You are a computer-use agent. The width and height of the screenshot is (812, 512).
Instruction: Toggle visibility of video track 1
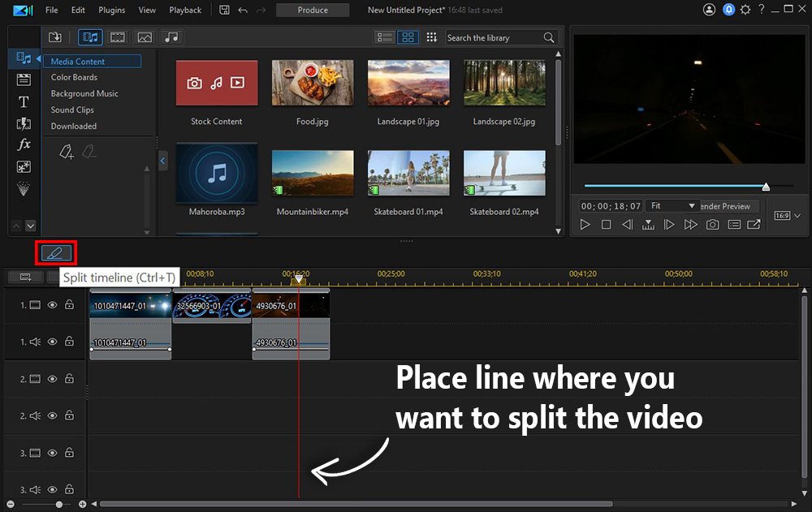point(52,305)
